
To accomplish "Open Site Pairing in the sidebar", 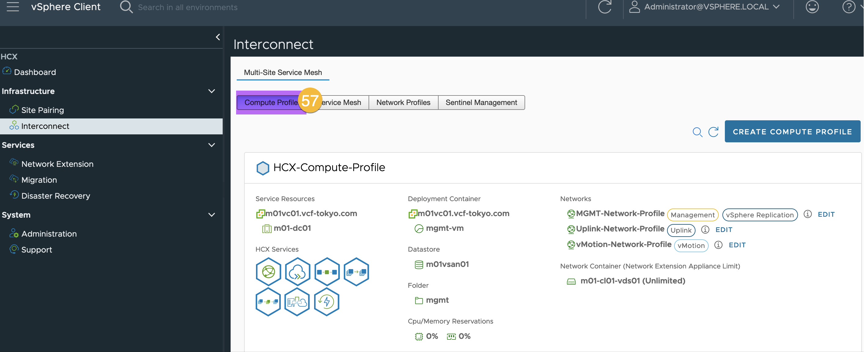I will 42,110.
